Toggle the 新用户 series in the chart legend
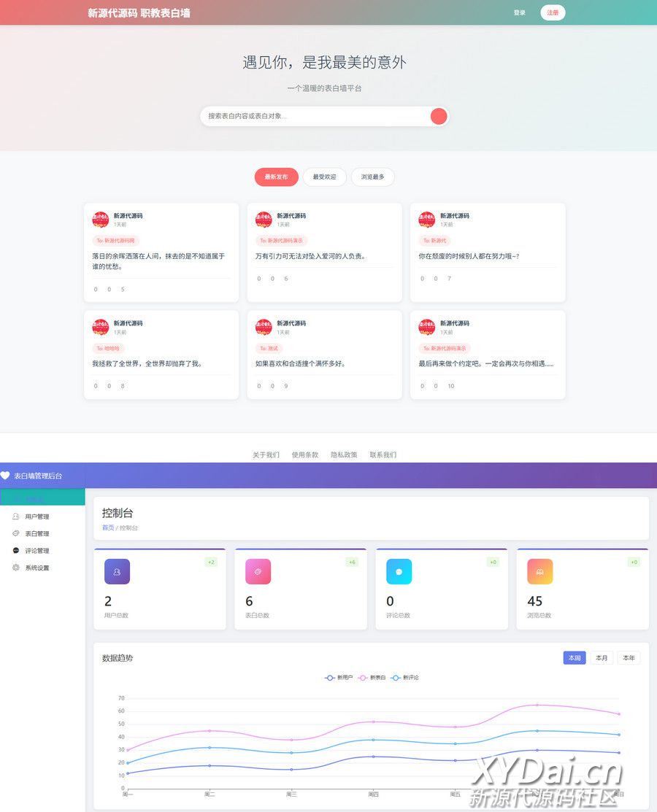The image size is (657, 812). click(339, 678)
